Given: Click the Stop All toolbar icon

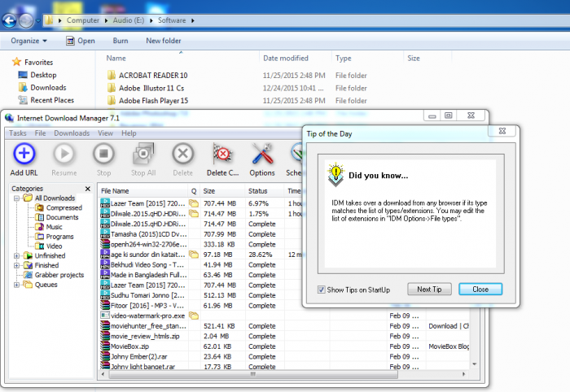Looking at the screenshot, I should pos(143,154).
